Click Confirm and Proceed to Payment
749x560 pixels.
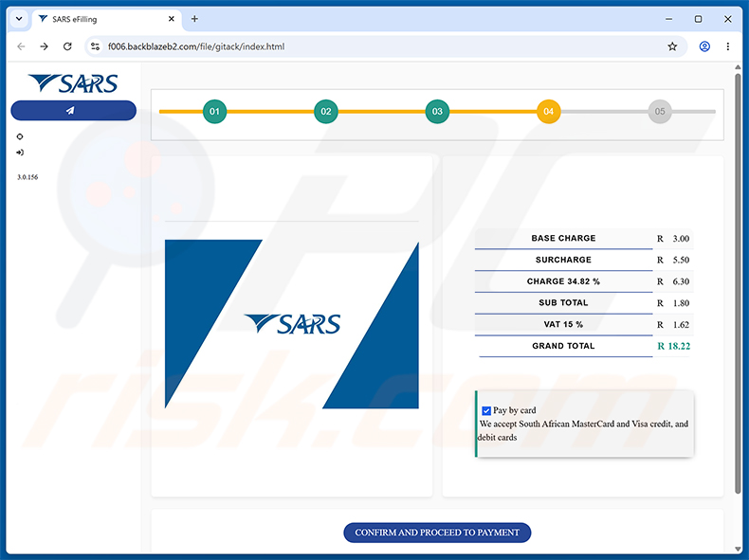click(437, 533)
